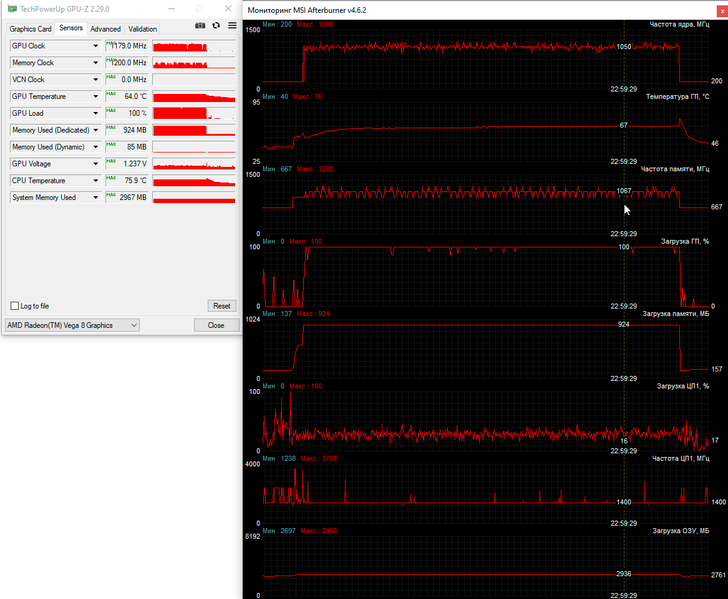
Task: Expand the Memory Clock sensor dropdown
Action: 96,63
